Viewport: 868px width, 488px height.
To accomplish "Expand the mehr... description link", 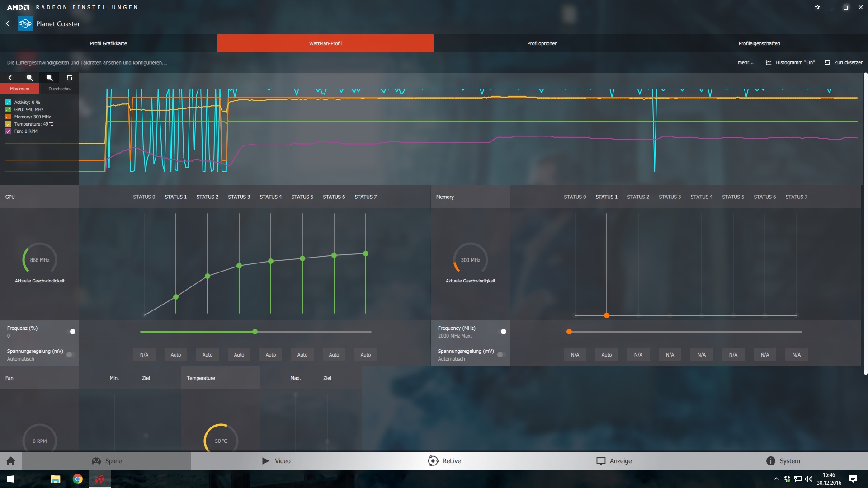I will (745, 62).
